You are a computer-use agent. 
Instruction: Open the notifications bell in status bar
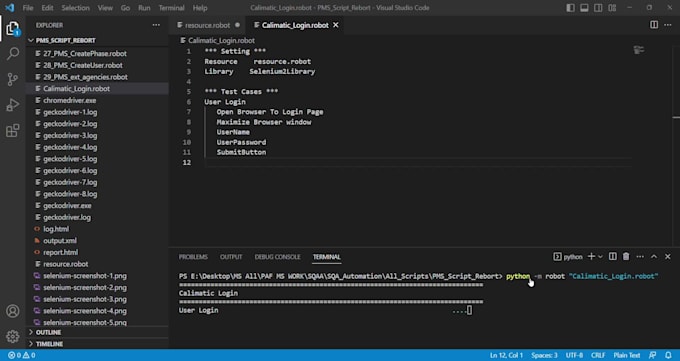(668, 355)
